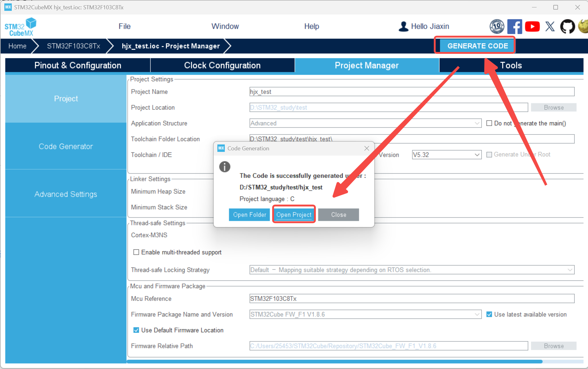Screen dimensions: 588x369
Task: Open the Facebook page icon
Action: click(515, 27)
